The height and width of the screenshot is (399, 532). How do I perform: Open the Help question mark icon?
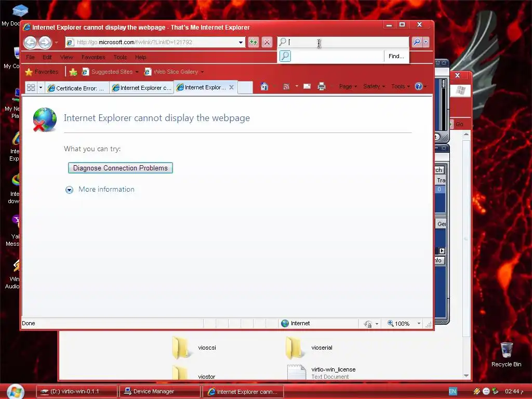[419, 87]
